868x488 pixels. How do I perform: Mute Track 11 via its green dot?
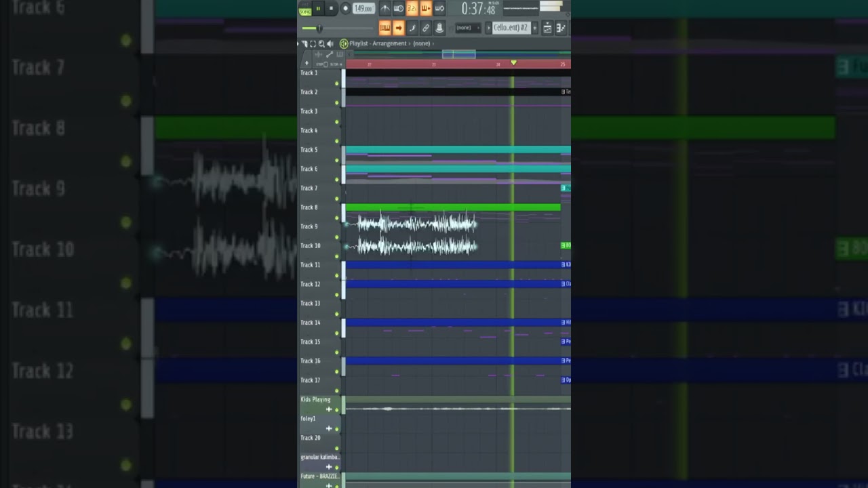(x=337, y=275)
